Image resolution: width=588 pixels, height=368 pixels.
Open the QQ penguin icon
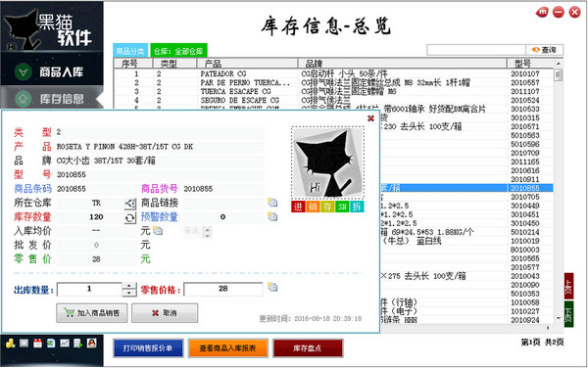(91, 343)
